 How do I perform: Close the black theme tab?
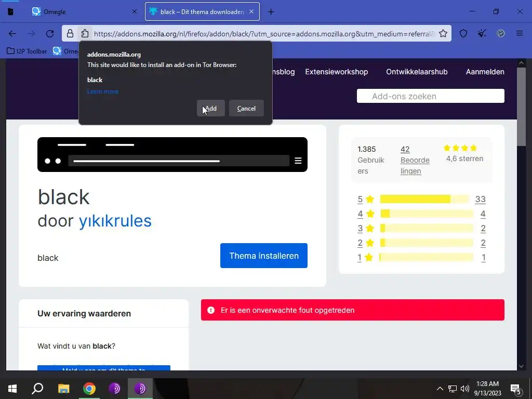click(x=251, y=11)
